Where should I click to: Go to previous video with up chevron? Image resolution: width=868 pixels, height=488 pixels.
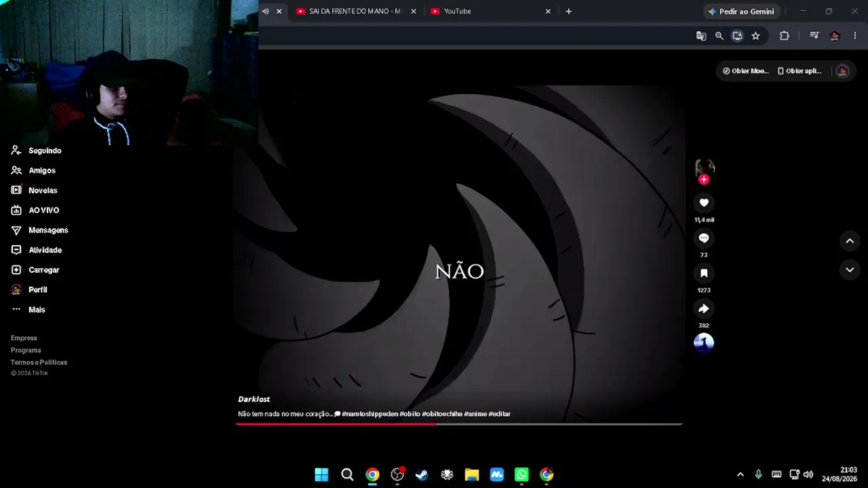(x=850, y=241)
